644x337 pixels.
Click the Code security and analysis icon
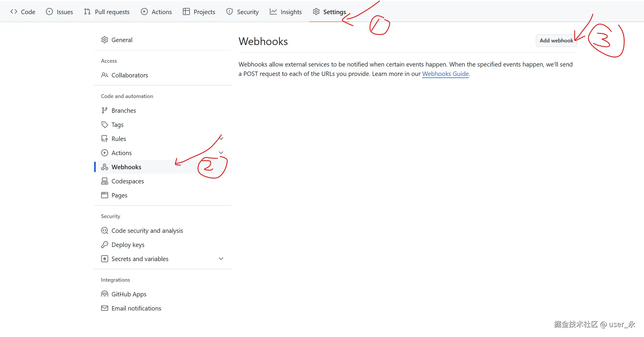[104, 230]
